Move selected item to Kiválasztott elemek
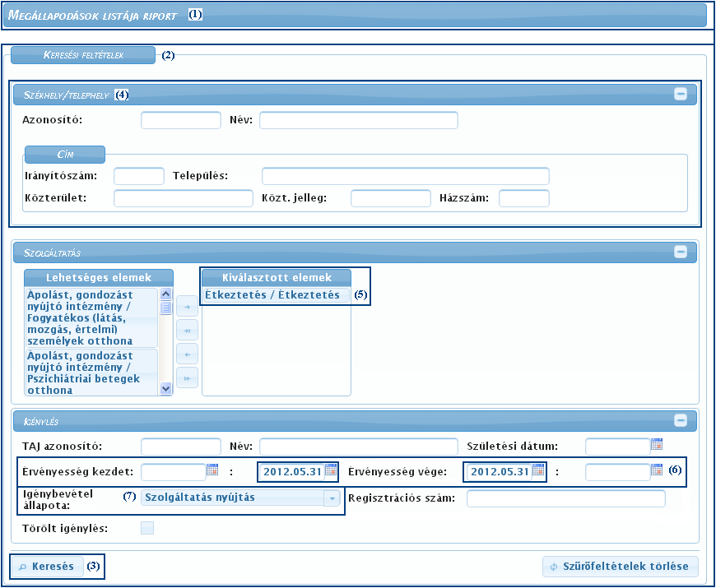The height and width of the screenshot is (588, 716). 187,307
